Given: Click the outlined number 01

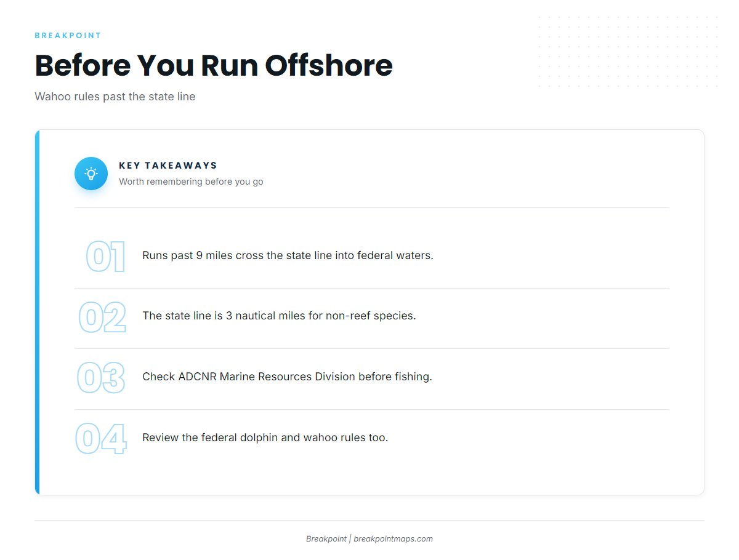Looking at the screenshot, I should coord(105,257).
